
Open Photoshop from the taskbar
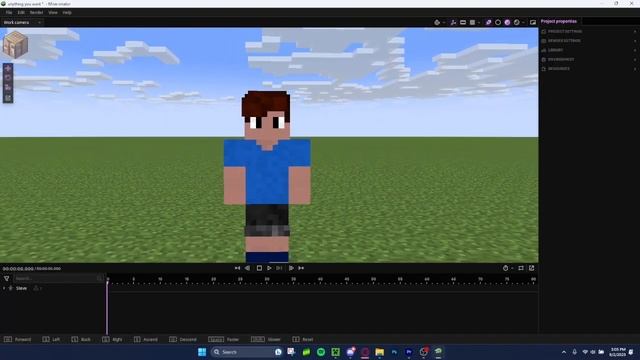pyautogui.click(x=394, y=352)
